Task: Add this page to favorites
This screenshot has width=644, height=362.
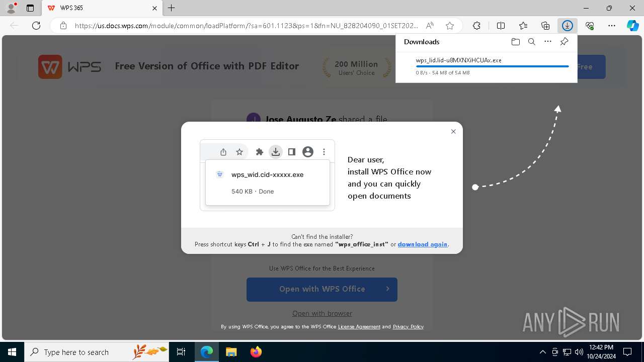Action: pyautogui.click(x=450, y=26)
